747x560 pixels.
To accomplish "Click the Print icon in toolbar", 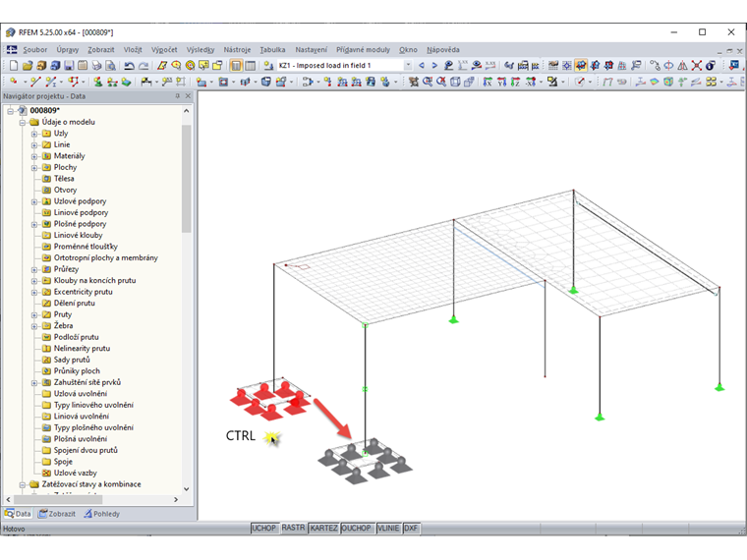I will (x=96, y=65).
